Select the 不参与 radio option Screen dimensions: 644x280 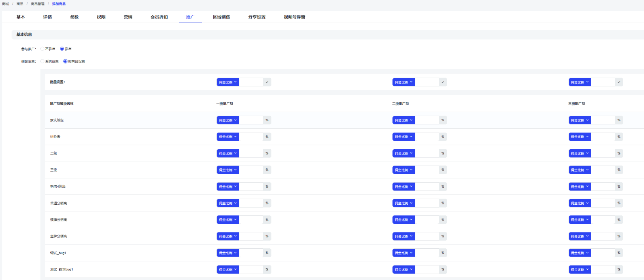[42, 49]
